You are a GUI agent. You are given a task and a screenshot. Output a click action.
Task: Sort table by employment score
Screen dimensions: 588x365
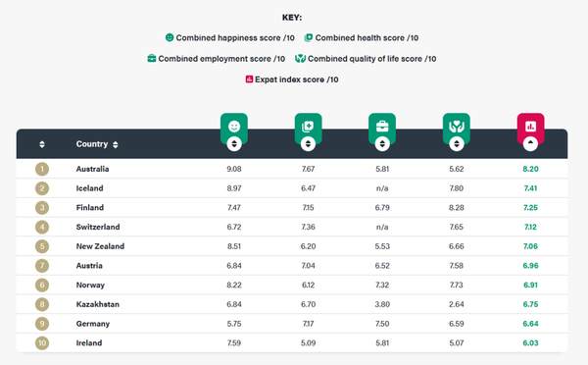click(x=382, y=144)
